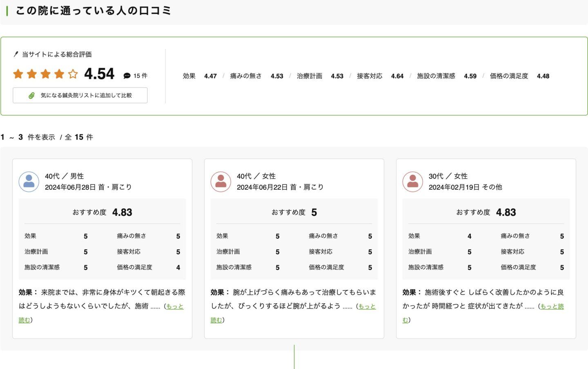This screenshot has width=588, height=369.
Task: Click the blue male avatar icon
Action: 29,182
